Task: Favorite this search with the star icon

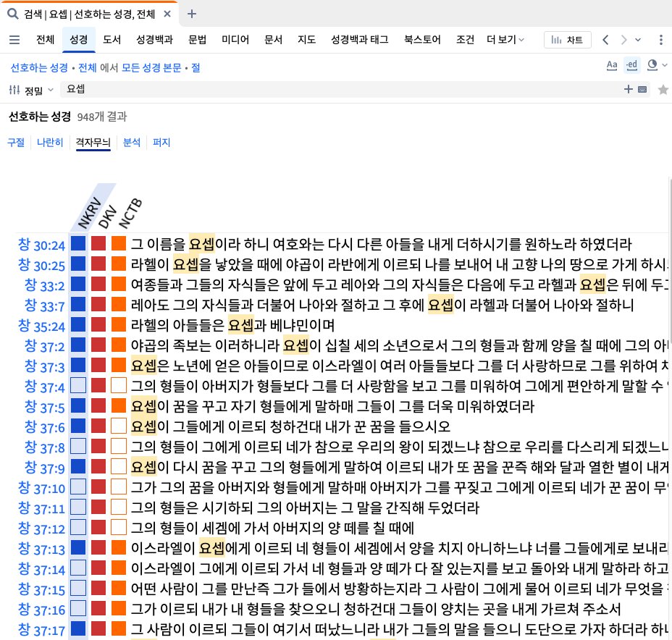Action: click(x=663, y=90)
